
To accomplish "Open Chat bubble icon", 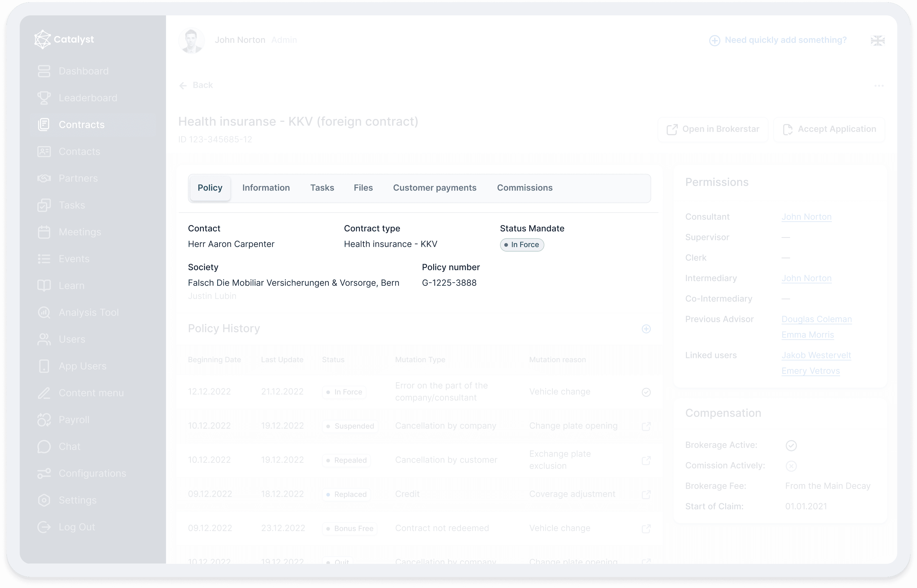I will (x=44, y=446).
